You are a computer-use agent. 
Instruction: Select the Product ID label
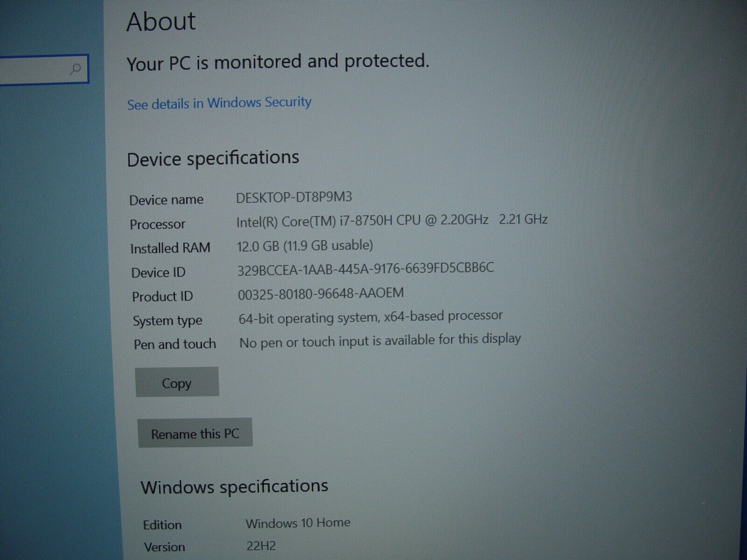(162, 296)
